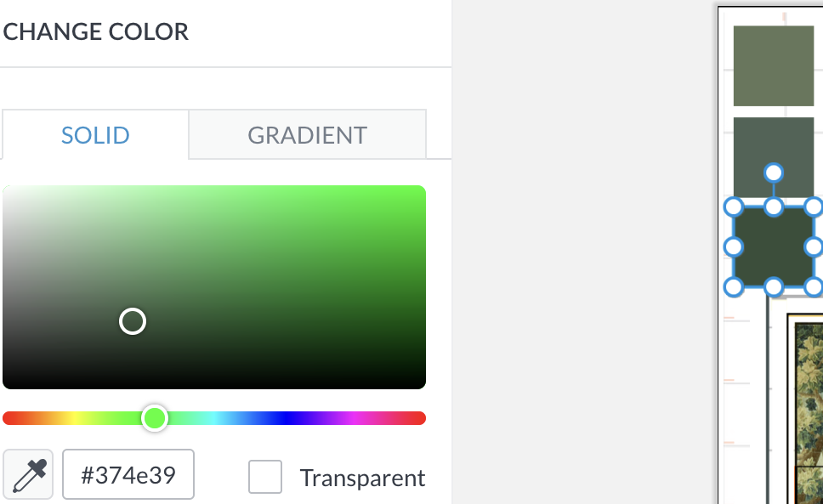Screen dimensions: 823x504
Task: Click the bottom-left resize handle of selection
Action: [733, 287]
